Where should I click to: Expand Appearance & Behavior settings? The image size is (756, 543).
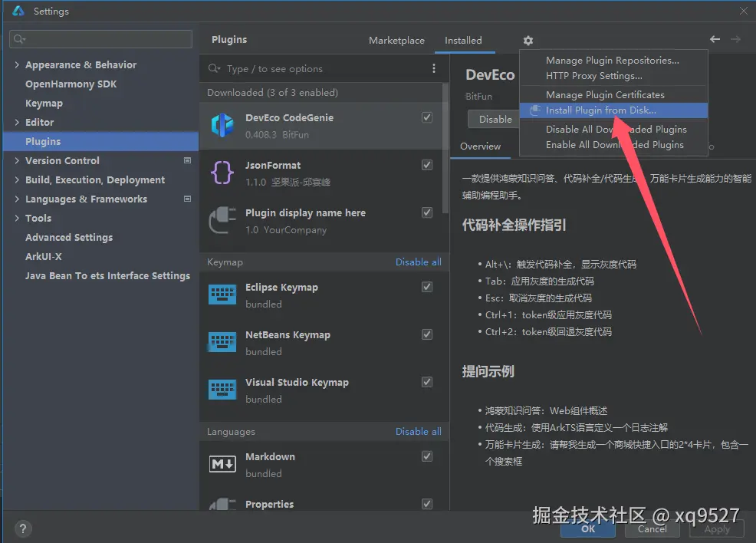17,64
